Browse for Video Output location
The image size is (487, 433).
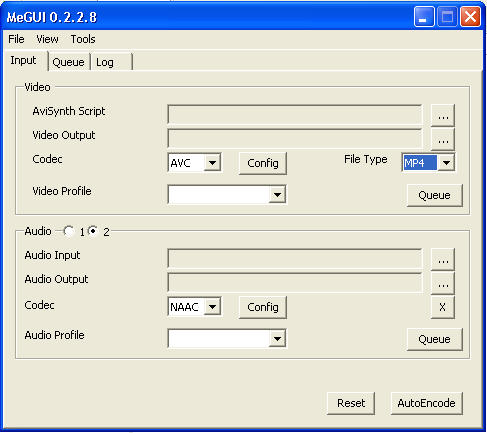[443, 139]
